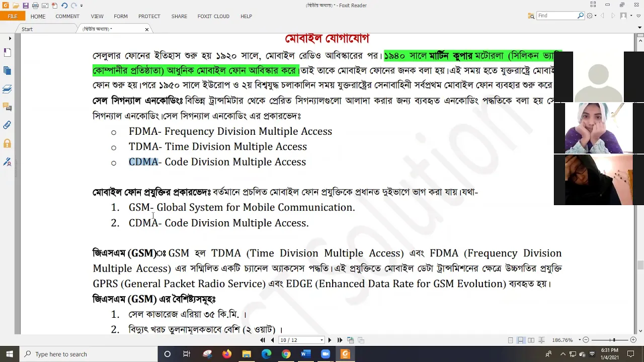Print the document from quick access toolbar
The width and height of the screenshot is (644, 362).
pos(35,6)
